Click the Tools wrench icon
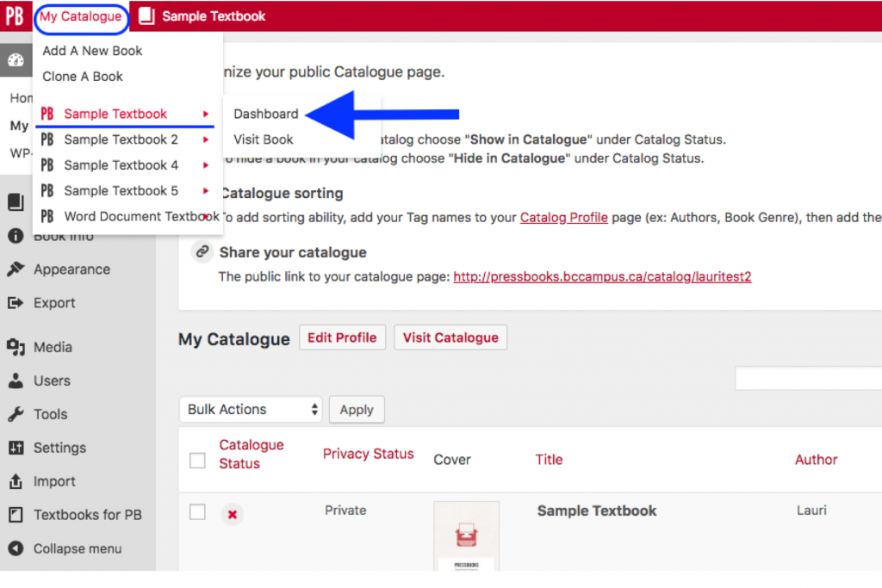 [x=16, y=414]
